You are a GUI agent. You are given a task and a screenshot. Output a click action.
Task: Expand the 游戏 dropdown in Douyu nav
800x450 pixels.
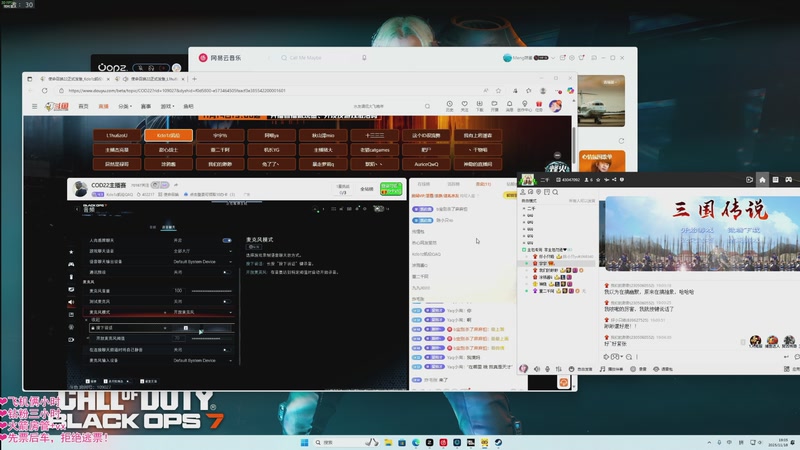[x=167, y=106]
